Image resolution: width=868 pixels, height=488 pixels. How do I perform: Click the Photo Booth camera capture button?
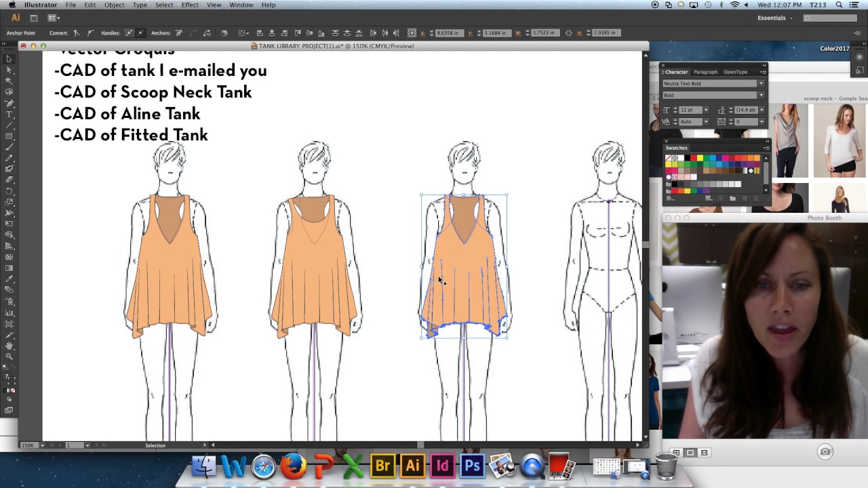(825, 451)
